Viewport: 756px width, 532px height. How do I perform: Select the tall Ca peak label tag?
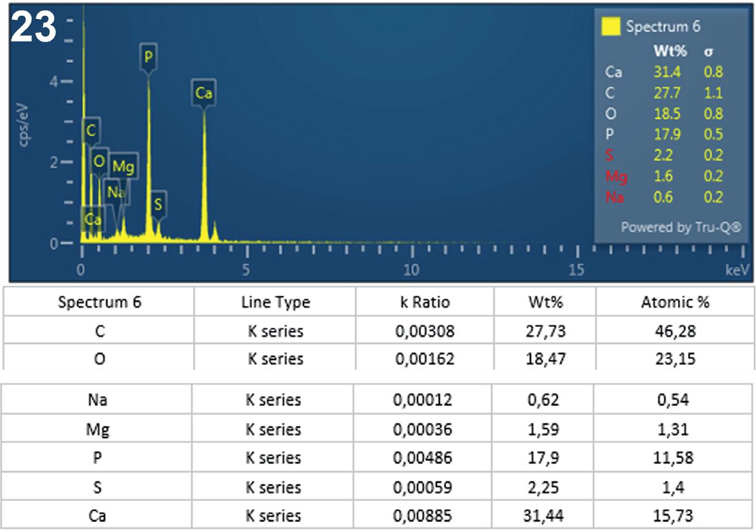coord(204,93)
